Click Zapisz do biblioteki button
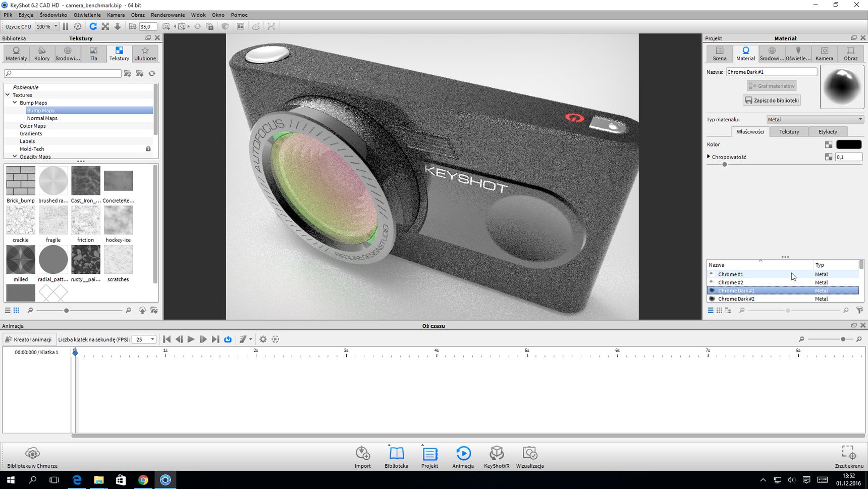 pos(772,100)
